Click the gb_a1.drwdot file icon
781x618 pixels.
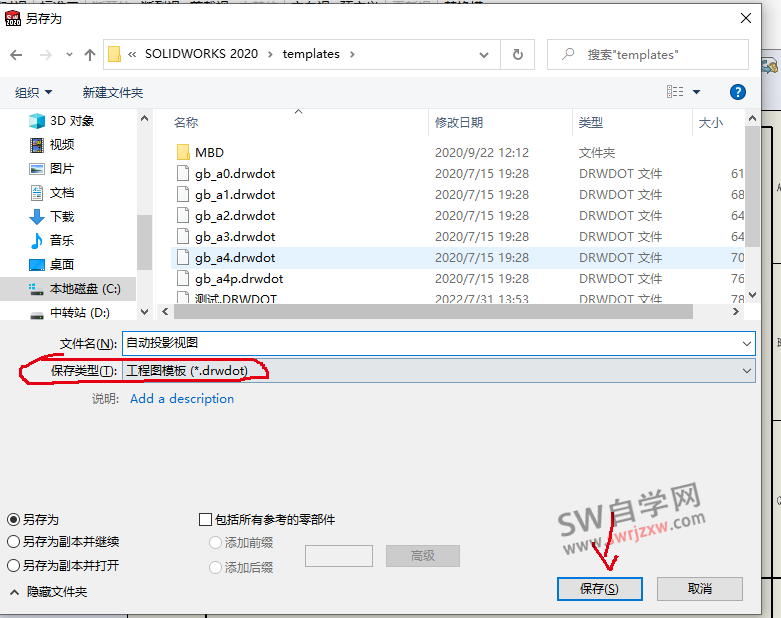pyautogui.click(x=183, y=194)
